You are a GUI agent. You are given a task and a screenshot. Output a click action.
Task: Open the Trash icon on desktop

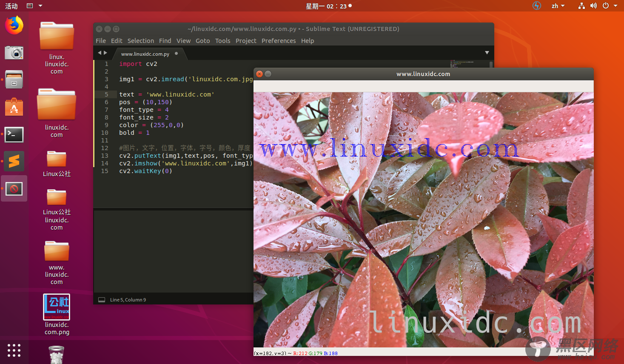click(x=57, y=355)
